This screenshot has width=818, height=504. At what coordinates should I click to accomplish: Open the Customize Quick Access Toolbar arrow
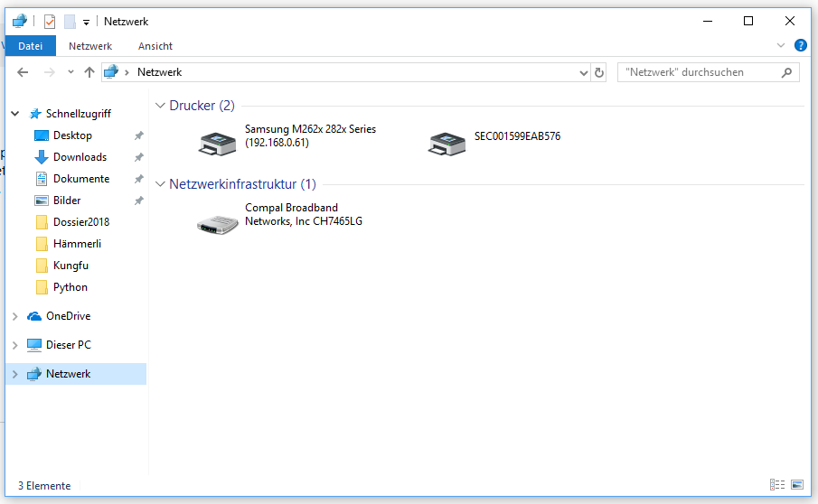click(x=86, y=22)
